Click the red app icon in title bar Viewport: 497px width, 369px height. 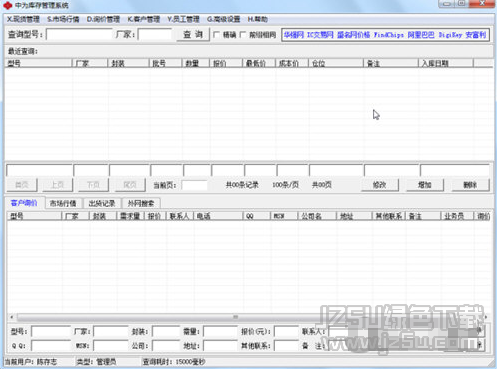coord(7,5)
